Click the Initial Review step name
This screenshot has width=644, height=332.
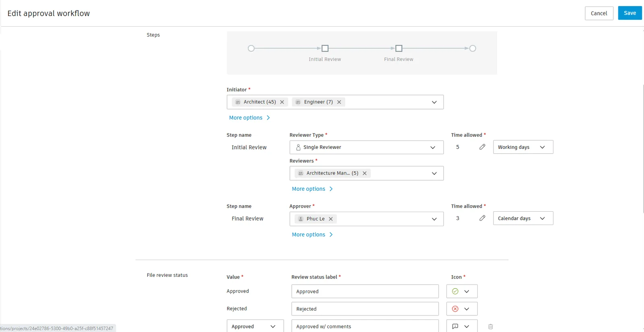[x=249, y=147]
